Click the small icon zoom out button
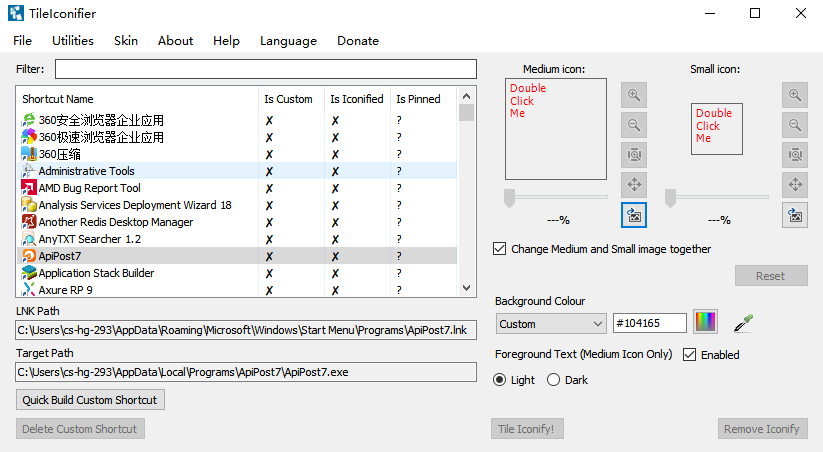The height and width of the screenshot is (452, 823). pyautogui.click(x=795, y=125)
